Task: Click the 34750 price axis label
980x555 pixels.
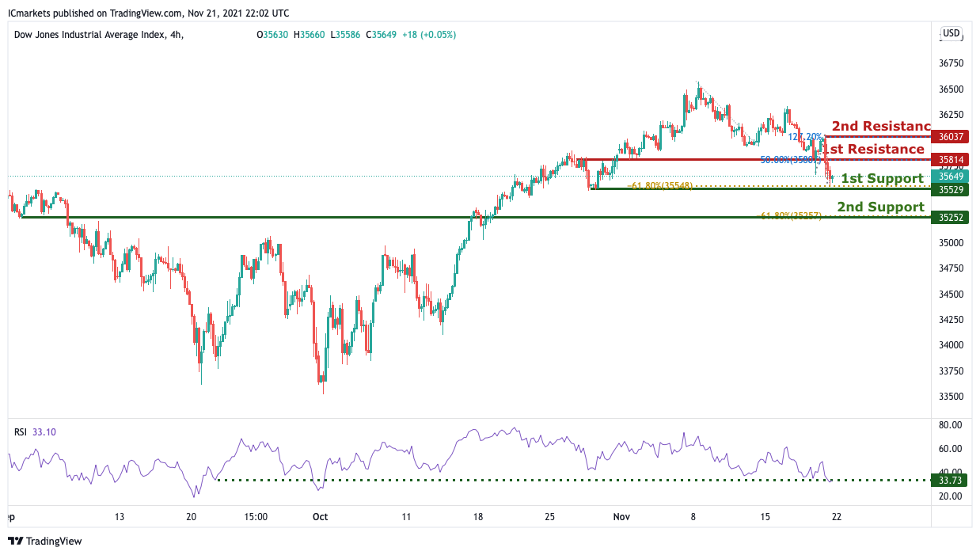Action: 951,268
